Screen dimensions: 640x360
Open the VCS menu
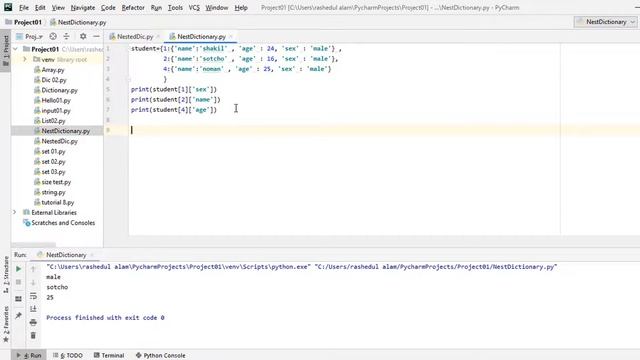click(194, 8)
